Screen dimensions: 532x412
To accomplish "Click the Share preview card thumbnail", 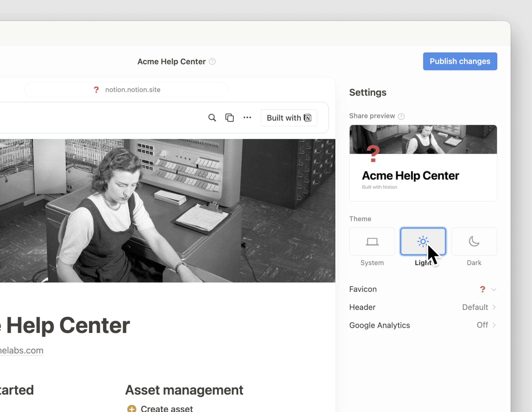I will coord(423,163).
